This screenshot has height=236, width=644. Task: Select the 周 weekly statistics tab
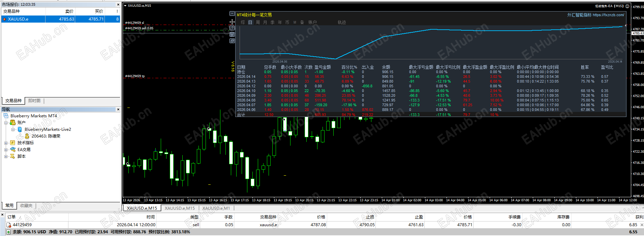pos(257,22)
